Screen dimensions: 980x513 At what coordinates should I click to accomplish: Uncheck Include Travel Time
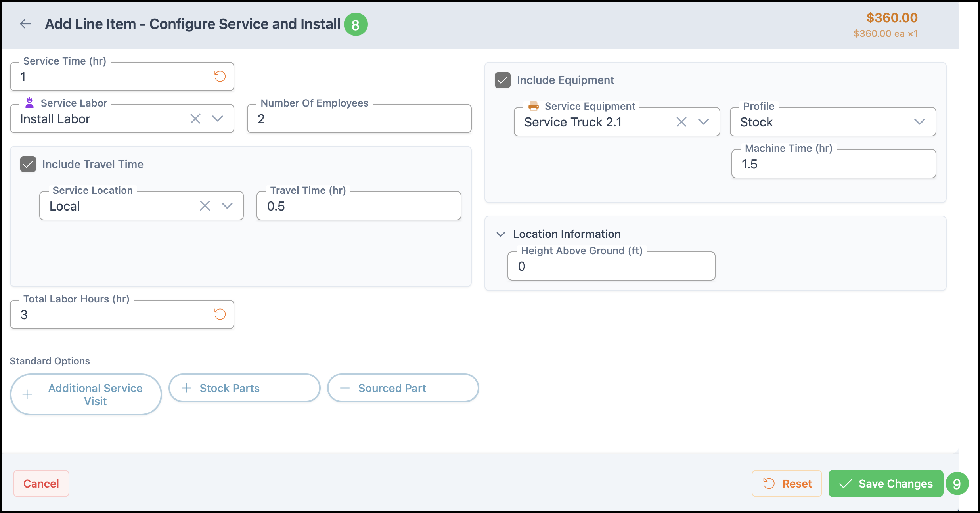[x=28, y=164]
